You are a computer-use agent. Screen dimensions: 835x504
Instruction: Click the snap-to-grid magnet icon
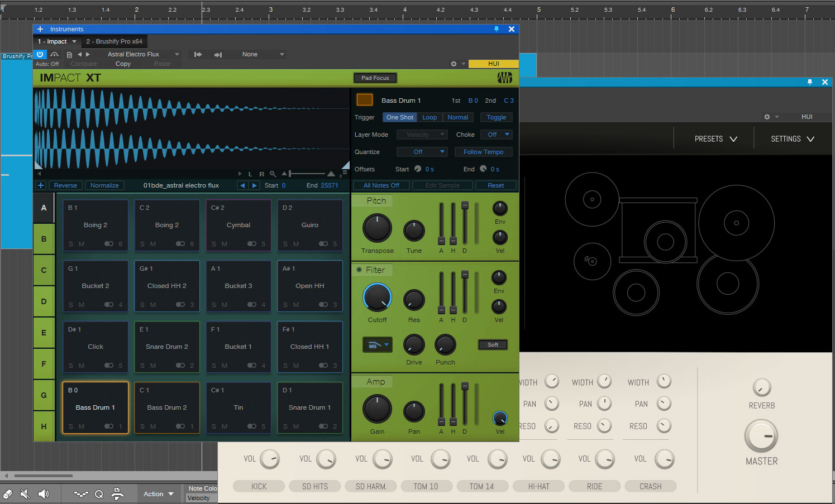117,493
